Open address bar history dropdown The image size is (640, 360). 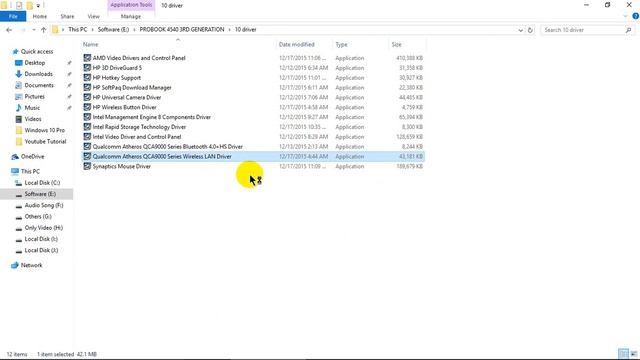(520, 30)
